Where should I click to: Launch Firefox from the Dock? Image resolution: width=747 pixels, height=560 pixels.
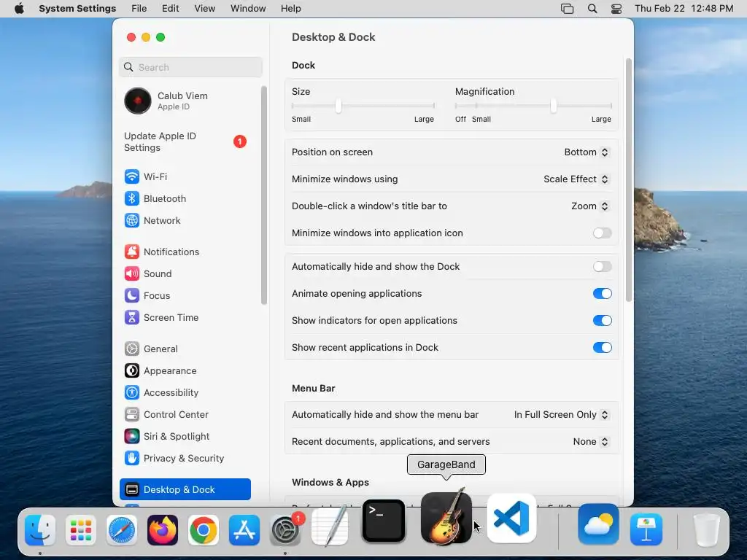pyautogui.click(x=163, y=529)
